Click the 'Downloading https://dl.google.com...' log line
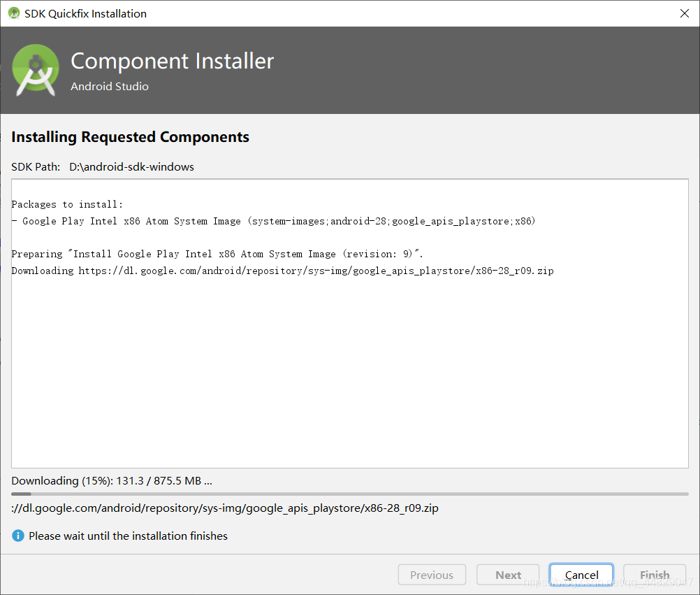Image resolution: width=700 pixels, height=595 pixels. coord(282,271)
